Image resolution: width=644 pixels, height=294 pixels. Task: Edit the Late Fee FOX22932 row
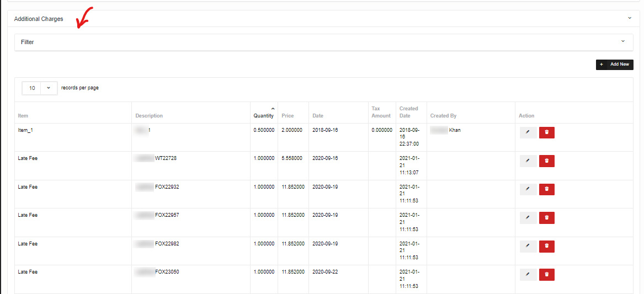528,189
